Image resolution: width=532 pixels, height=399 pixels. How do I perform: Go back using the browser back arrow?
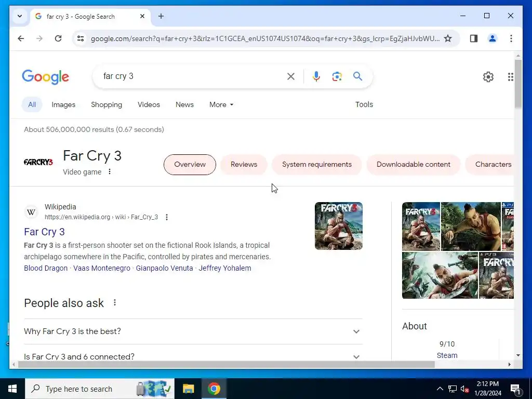point(21,38)
